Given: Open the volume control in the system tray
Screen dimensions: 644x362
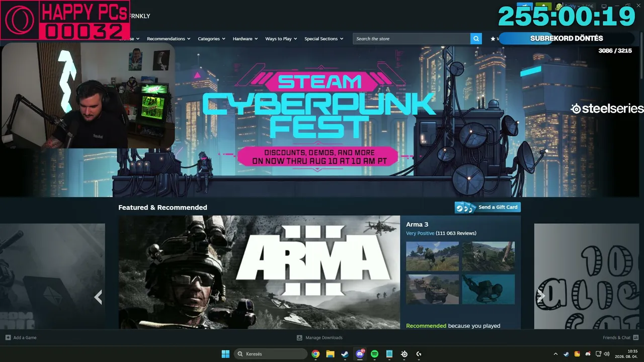Looking at the screenshot, I should pyautogui.click(x=606, y=354).
